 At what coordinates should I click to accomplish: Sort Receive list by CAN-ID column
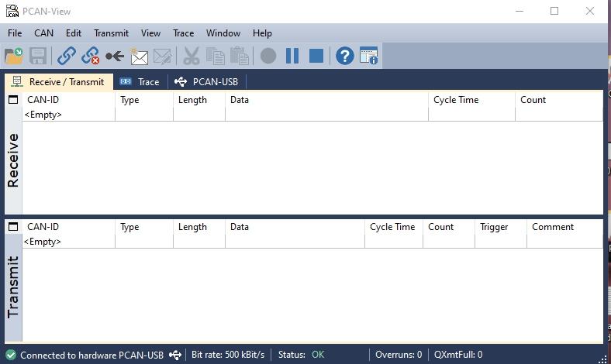(x=68, y=100)
